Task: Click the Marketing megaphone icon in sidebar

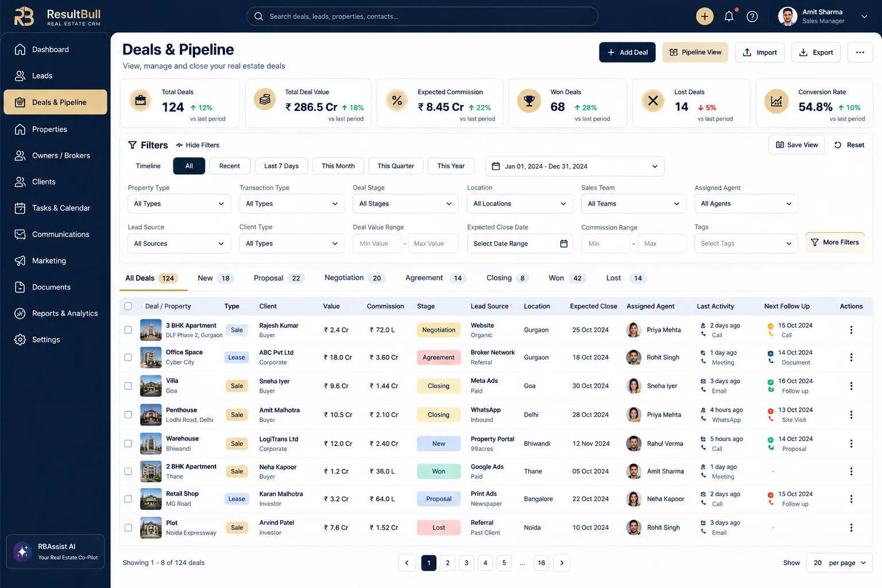Action: [x=20, y=261]
